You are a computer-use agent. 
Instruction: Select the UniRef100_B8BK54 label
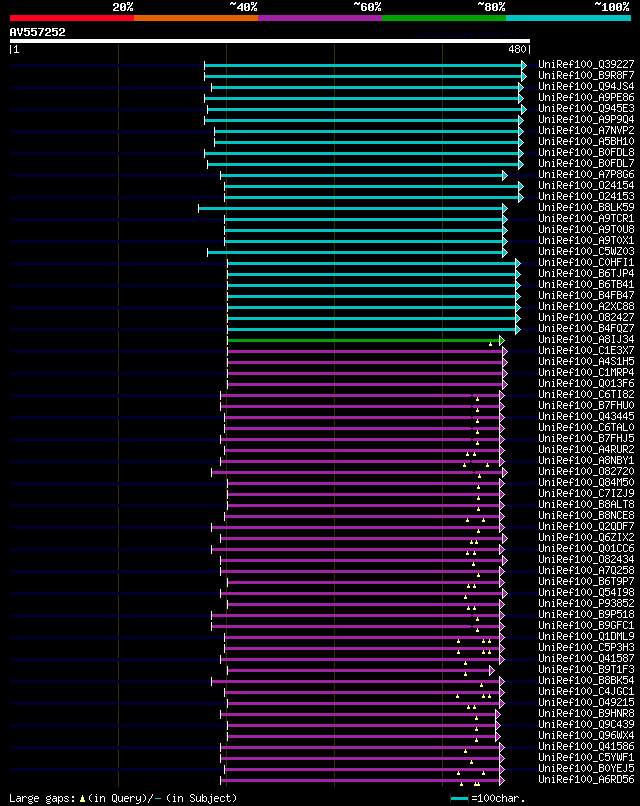pos(586,681)
